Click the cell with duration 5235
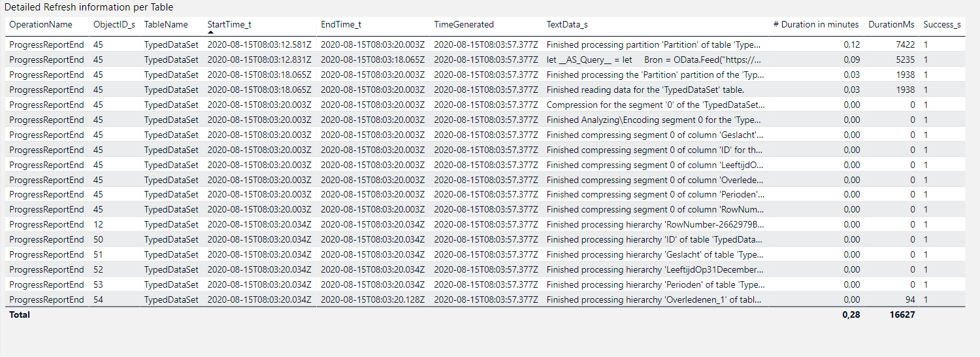980x357 pixels. coord(905,59)
